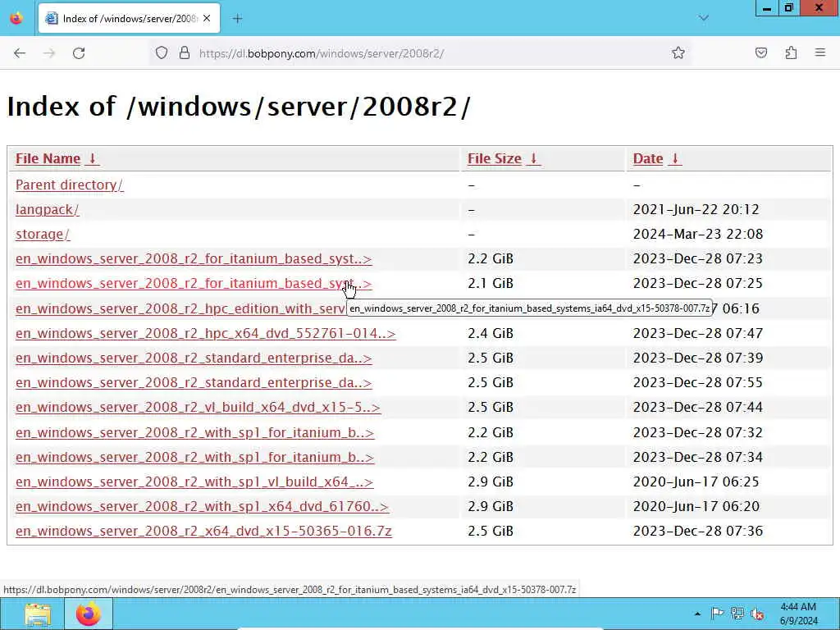
Task: Click the Firefox logo in the title bar
Action: click(16, 18)
